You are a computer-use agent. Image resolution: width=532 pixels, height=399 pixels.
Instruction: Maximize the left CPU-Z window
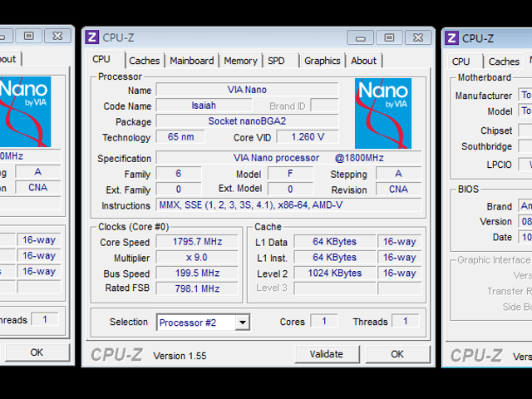click(x=29, y=36)
